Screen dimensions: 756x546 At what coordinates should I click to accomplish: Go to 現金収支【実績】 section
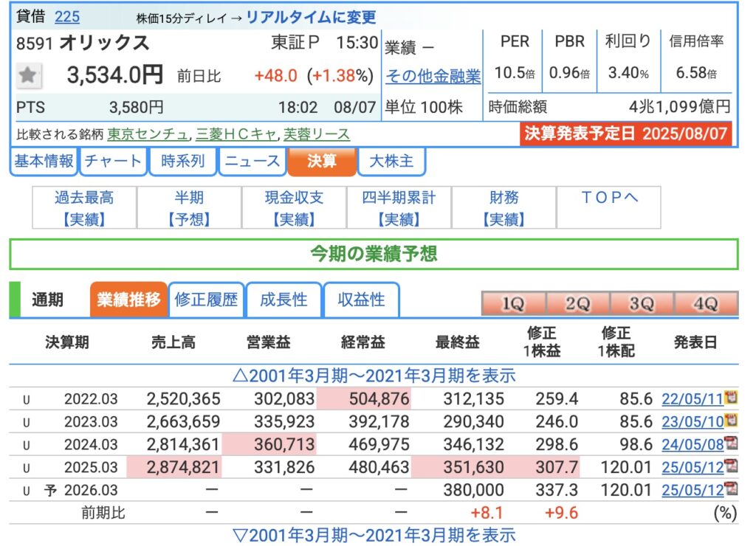[294, 208]
